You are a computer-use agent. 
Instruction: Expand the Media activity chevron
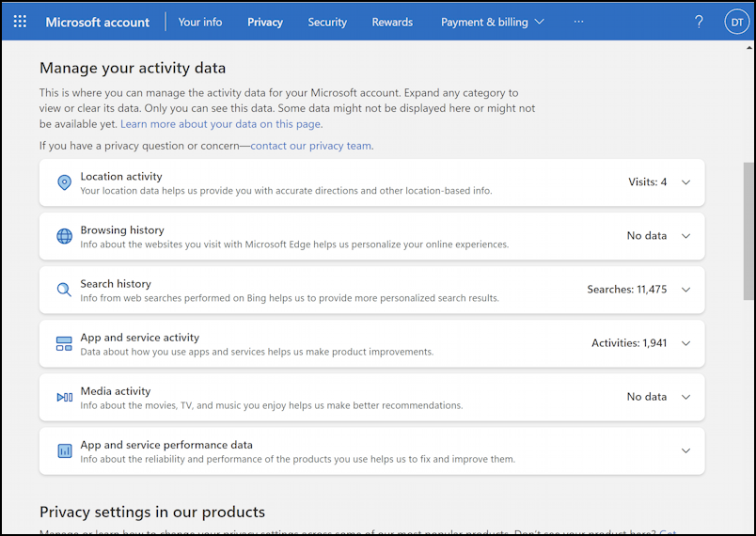pyautogui.click(x=685, y=397)
